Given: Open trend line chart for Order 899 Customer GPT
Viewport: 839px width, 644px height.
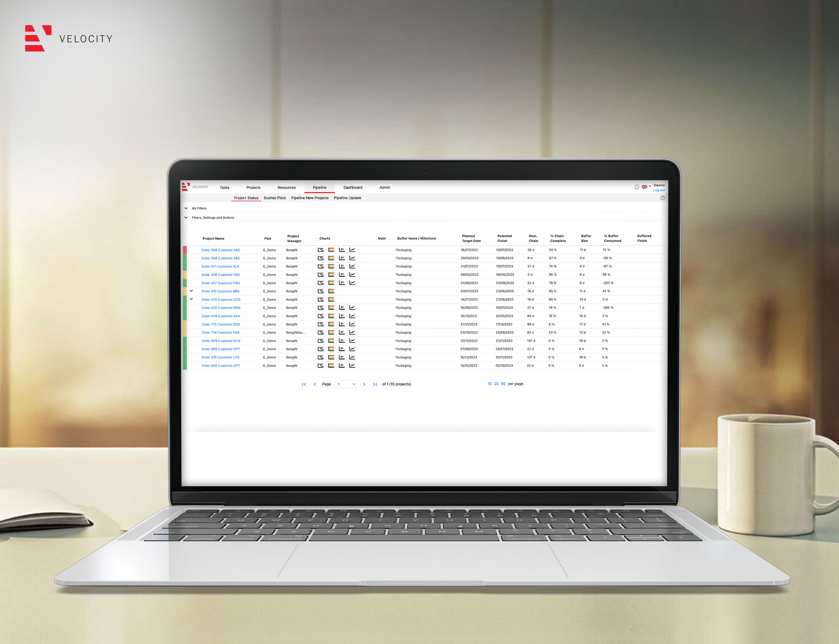Looking at the screenshot, I should tap(352, 349).
